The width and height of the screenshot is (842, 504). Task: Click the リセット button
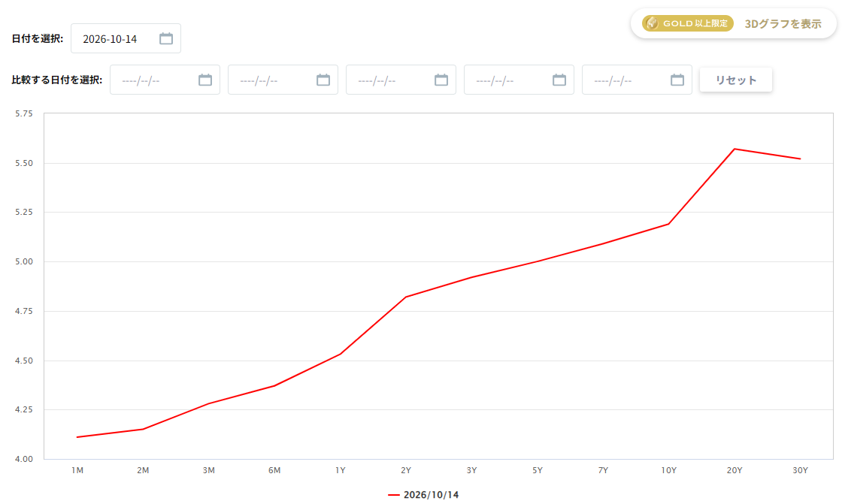736,80
